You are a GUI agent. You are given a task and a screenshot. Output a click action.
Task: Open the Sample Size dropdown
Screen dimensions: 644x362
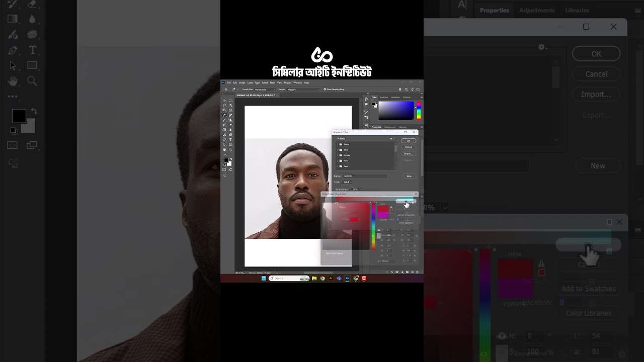pos(265,89)
